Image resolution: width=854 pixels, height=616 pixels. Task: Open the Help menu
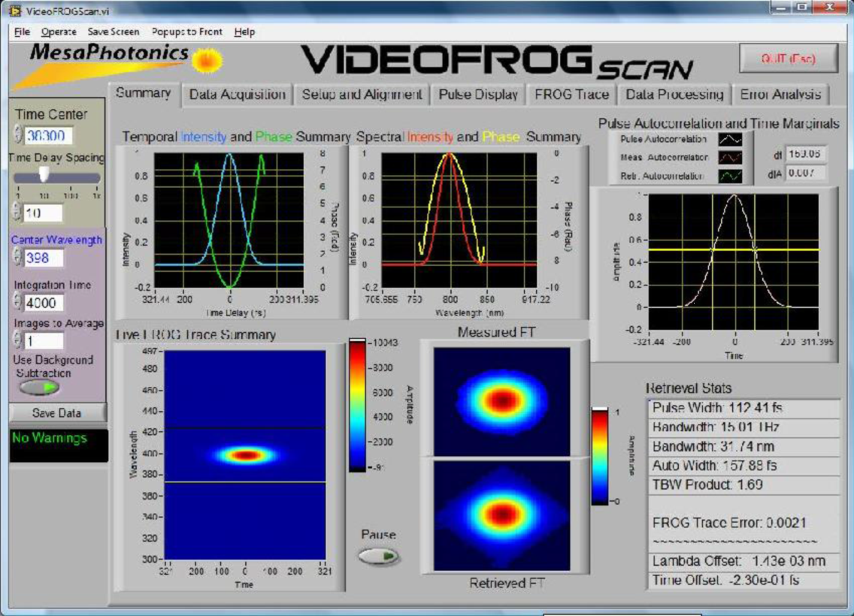244,32
